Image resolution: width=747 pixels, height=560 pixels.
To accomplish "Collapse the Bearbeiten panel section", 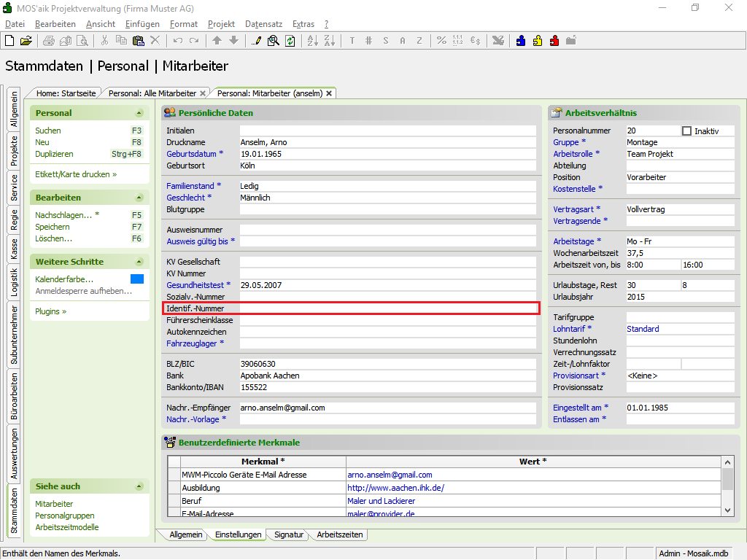I will click(139, 198).
